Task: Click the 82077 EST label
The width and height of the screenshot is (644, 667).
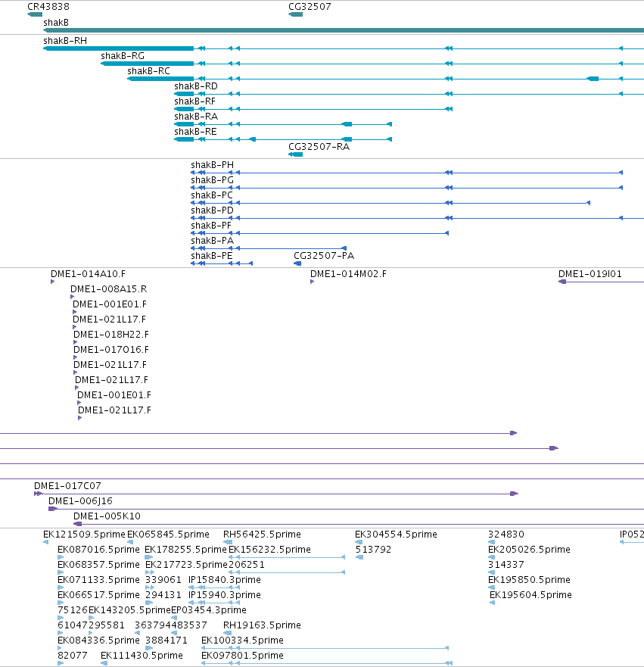Action: (72, 656)
